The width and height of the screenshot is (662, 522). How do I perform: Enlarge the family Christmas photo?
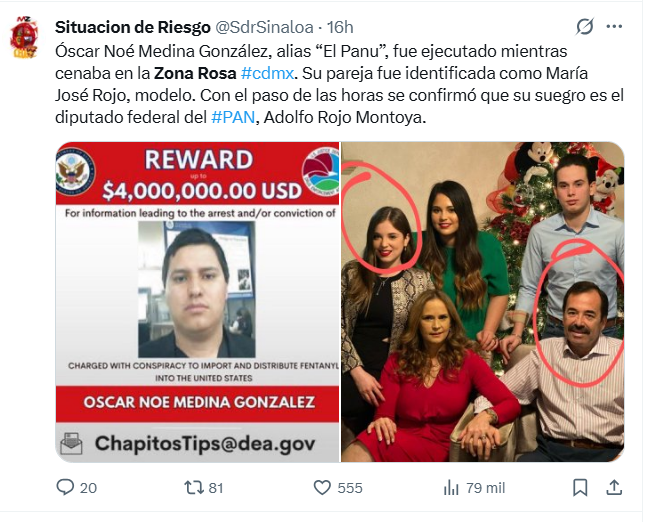pos(483,302)
